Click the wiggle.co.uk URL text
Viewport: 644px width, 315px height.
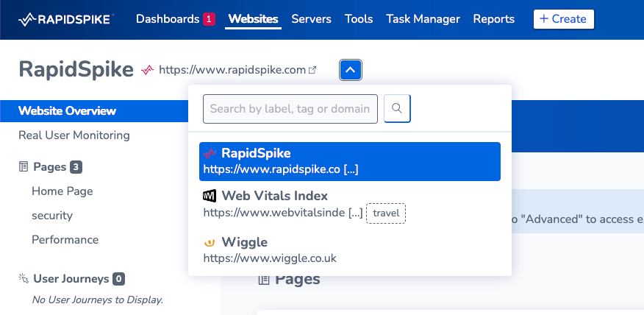pyautogui.click(x=270, y=258)
